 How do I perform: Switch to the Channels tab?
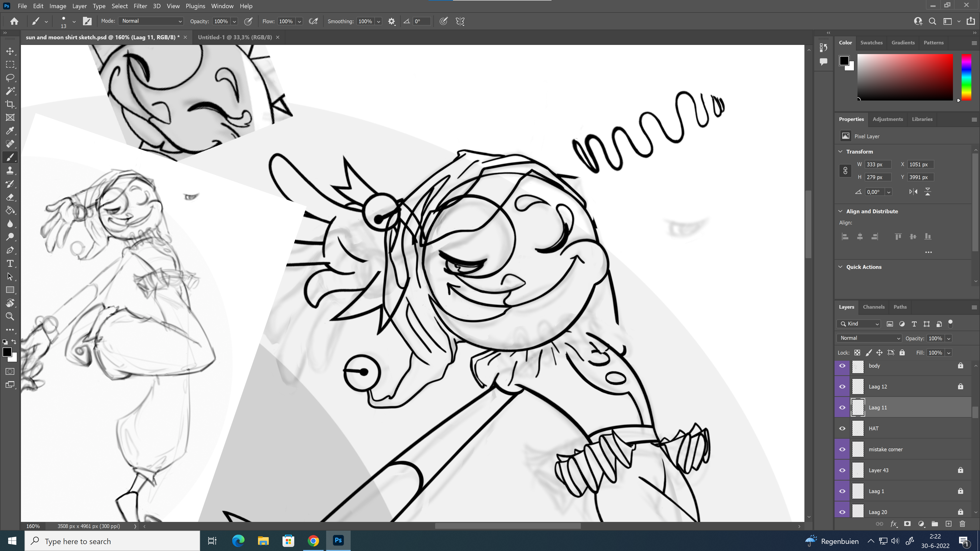click(x=874, y=307)
